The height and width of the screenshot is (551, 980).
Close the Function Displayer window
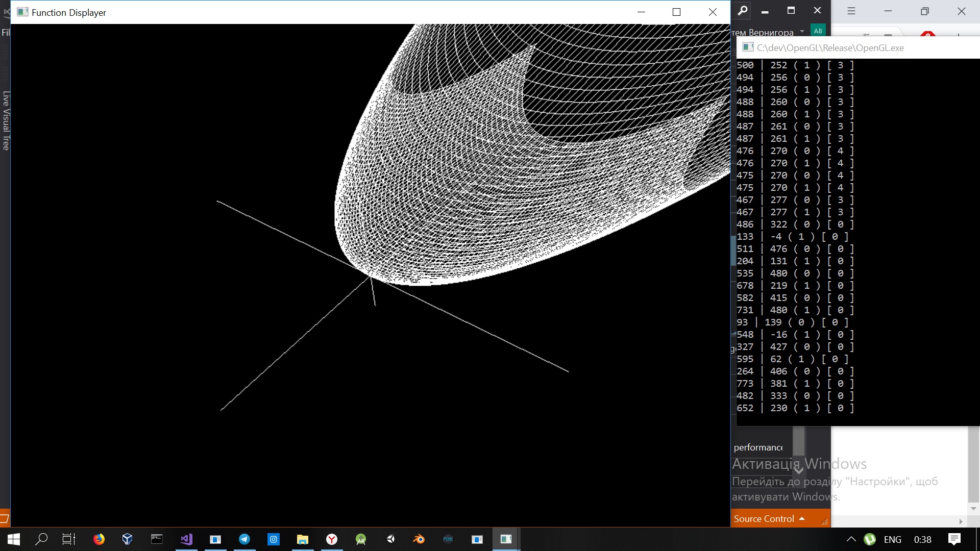(713, 12)
